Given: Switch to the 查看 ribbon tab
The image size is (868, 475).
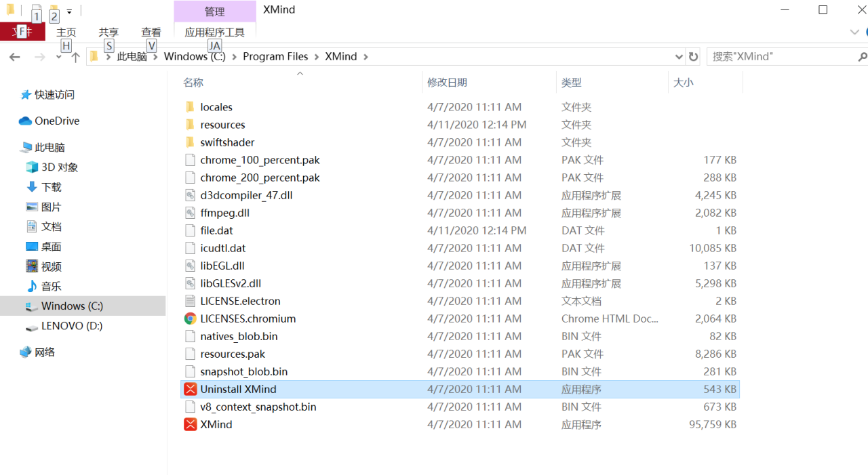Looking at the screenshot, I should (x=151, y=32).
